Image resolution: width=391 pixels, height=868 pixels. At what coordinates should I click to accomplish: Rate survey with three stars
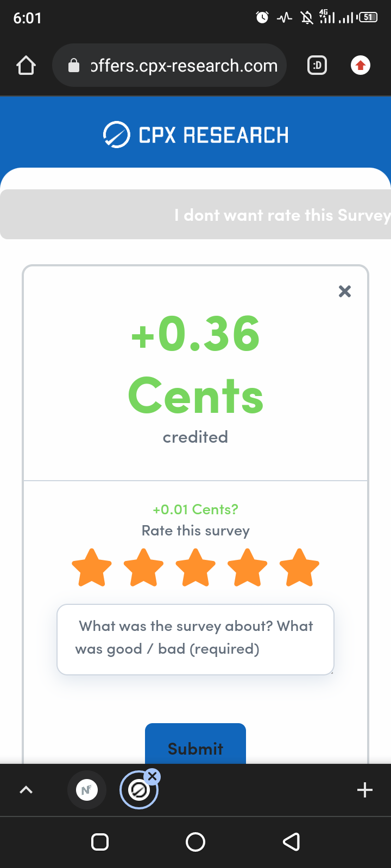pos(195,567)
